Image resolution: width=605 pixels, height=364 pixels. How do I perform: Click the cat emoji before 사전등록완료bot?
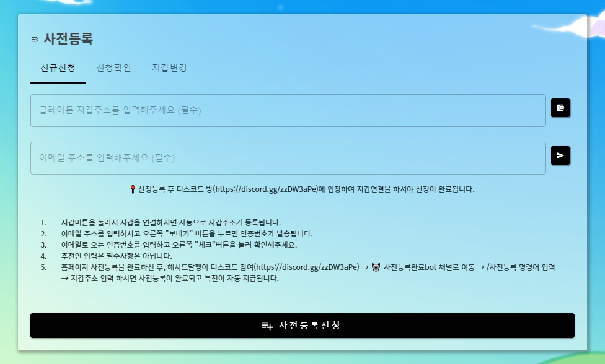click(376, 267)
